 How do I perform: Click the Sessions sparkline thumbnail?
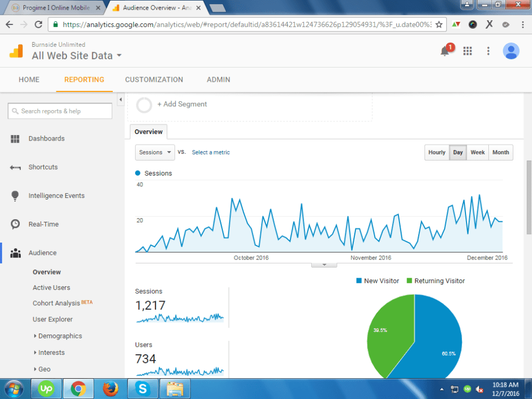tap(180, 318)
